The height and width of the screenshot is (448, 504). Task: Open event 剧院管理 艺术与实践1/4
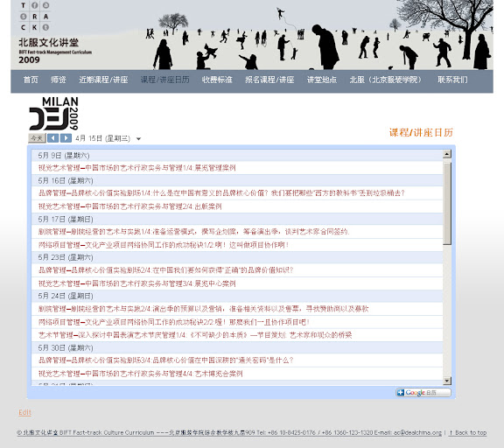(194, 232)
